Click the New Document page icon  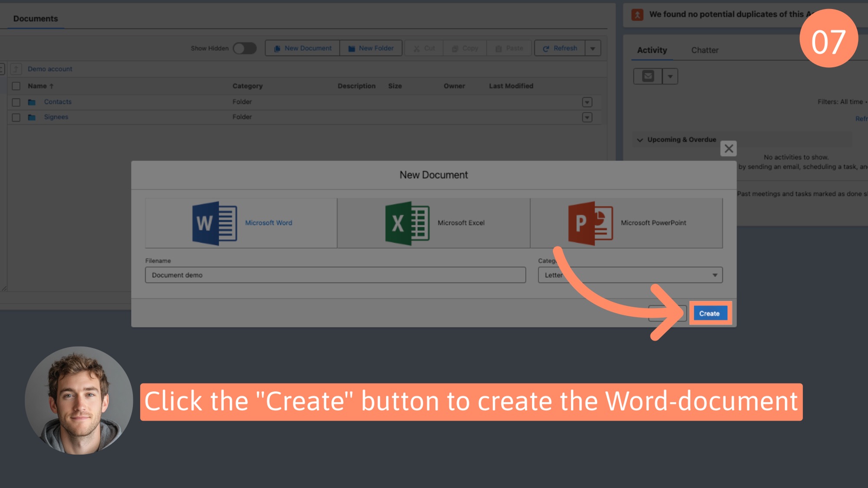click(x=277, y=49)
